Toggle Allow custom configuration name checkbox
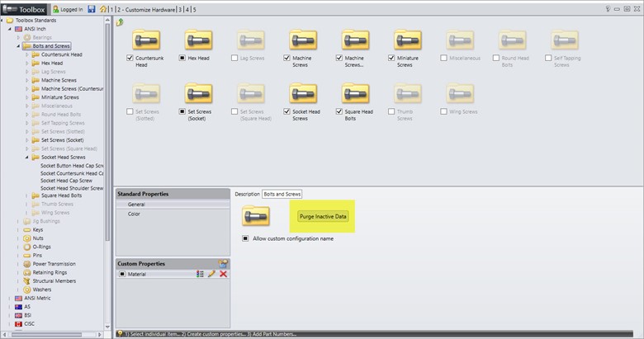 point(245,238)
